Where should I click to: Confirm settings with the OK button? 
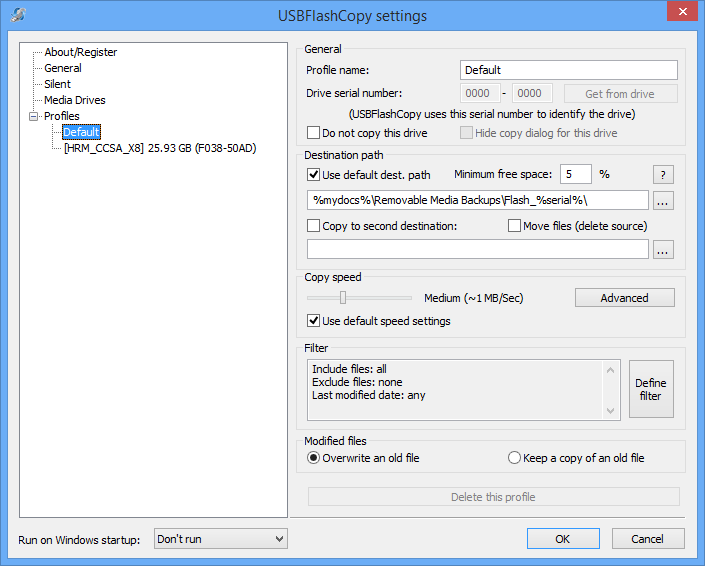(563, 539)
